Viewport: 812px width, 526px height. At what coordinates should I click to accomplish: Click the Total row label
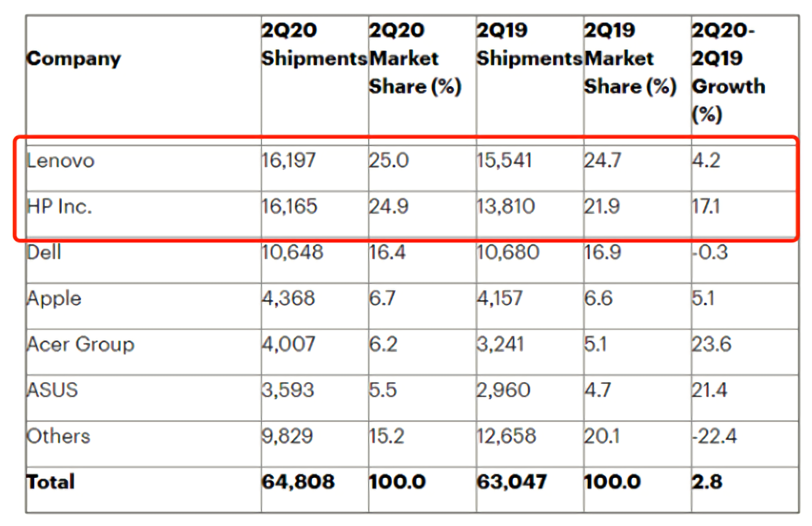tap(51, 482)
